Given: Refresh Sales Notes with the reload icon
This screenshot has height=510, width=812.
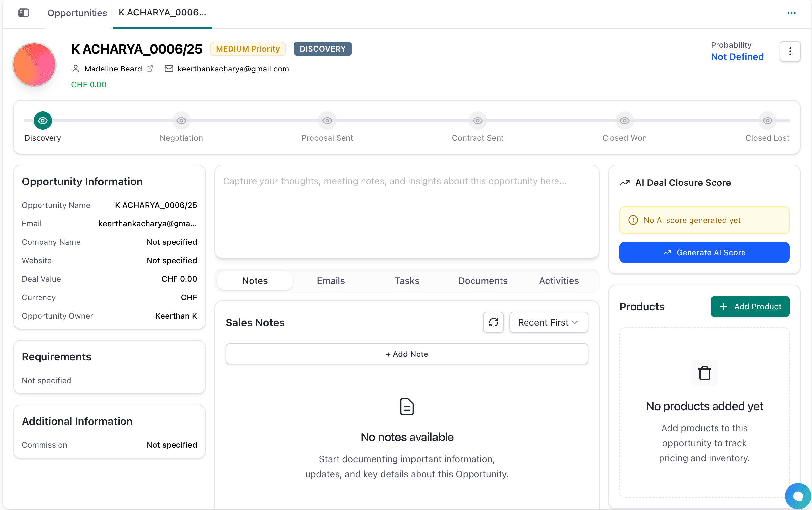Looking at the screenshot, I should click(x=493, y=322).
